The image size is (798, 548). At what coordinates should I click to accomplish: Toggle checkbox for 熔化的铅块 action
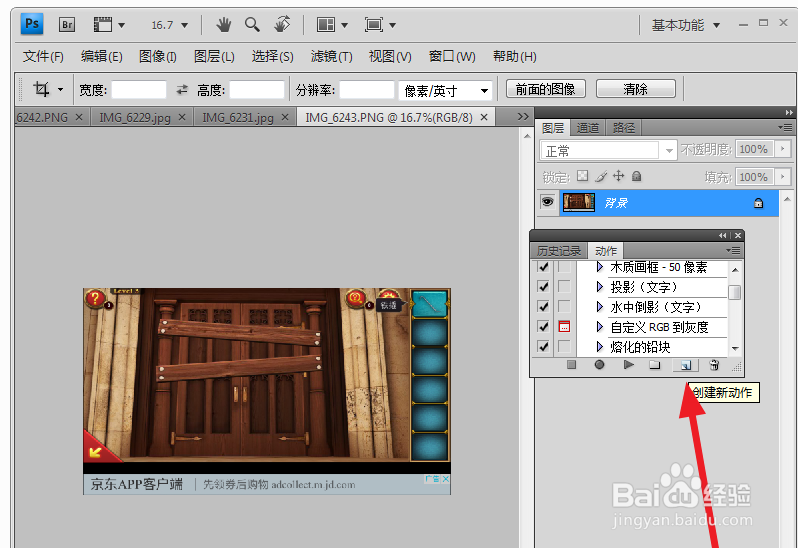[x=544, y=347]
